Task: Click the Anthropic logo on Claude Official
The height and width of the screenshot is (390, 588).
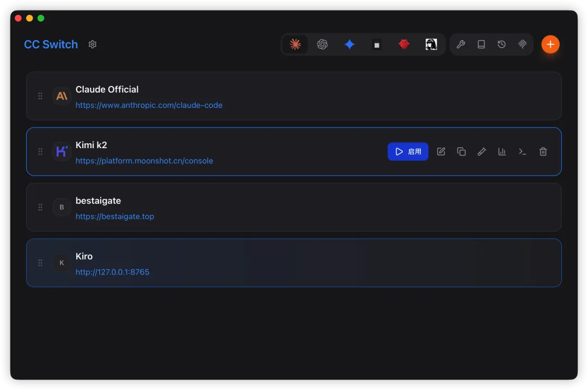Action: click(62, 96)
